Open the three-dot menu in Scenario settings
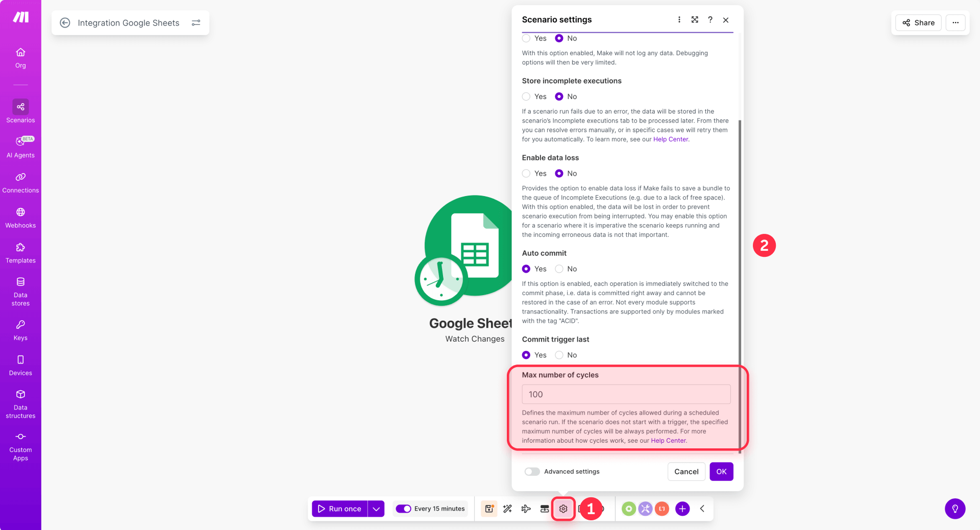Image resolution: width=980 pixels, height=530 pixels. click(x=679, y=19)
